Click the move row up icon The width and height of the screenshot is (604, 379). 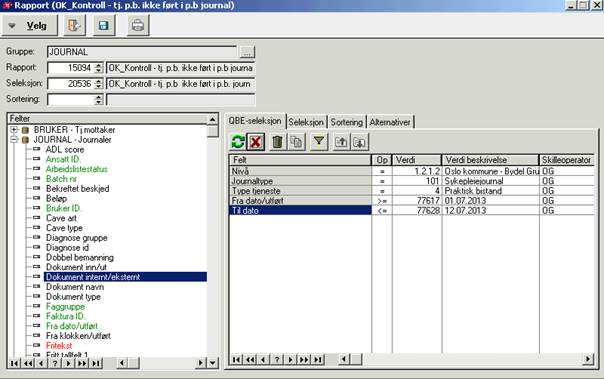point(341,142)
